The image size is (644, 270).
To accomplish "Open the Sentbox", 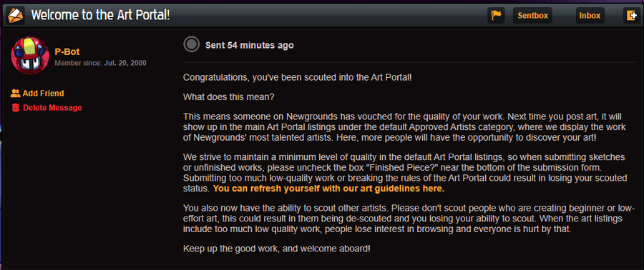I will [532, 16].
